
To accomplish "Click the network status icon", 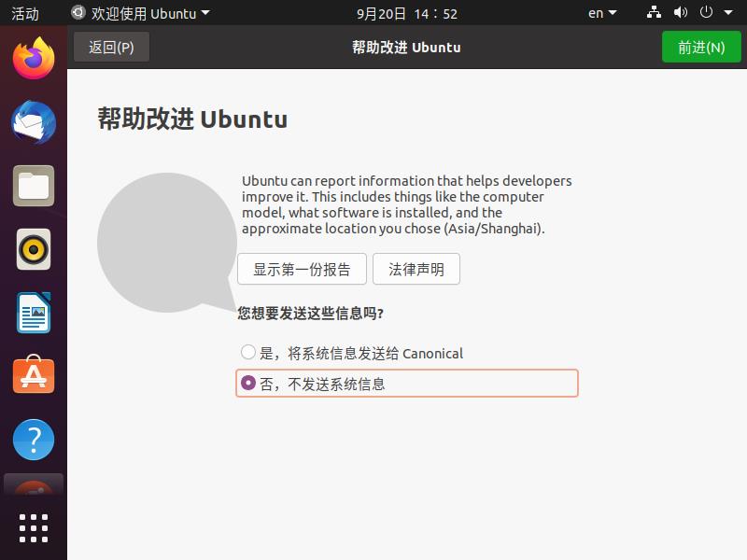I will [x=654, y=12].
